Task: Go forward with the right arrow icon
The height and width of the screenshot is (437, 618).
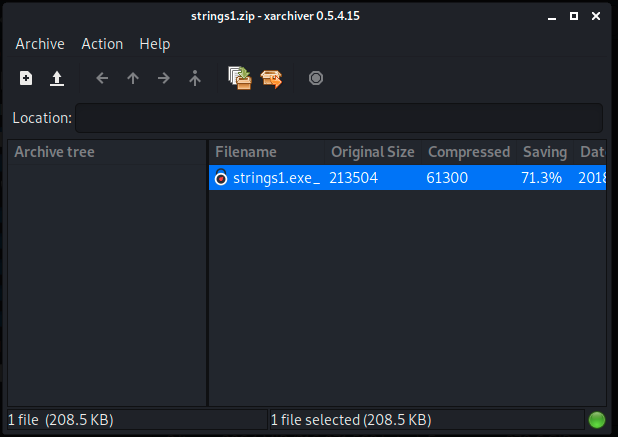Action: tap(164, 78)
